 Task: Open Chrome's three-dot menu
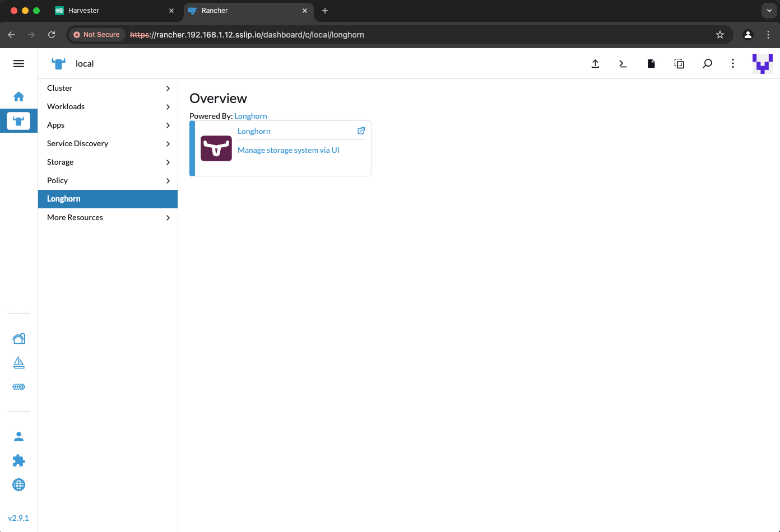click(x=768, y=35)
